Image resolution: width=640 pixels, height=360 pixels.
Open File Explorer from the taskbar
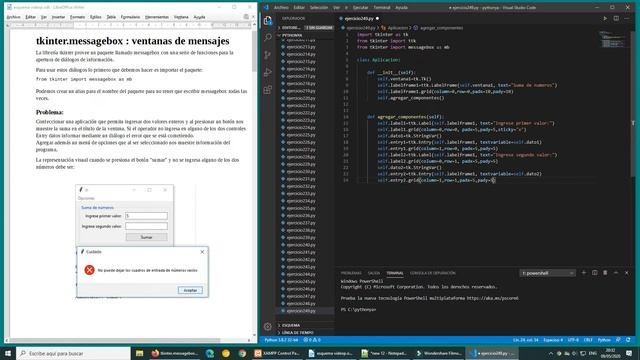pyautogui.click(x=140, y=353)
